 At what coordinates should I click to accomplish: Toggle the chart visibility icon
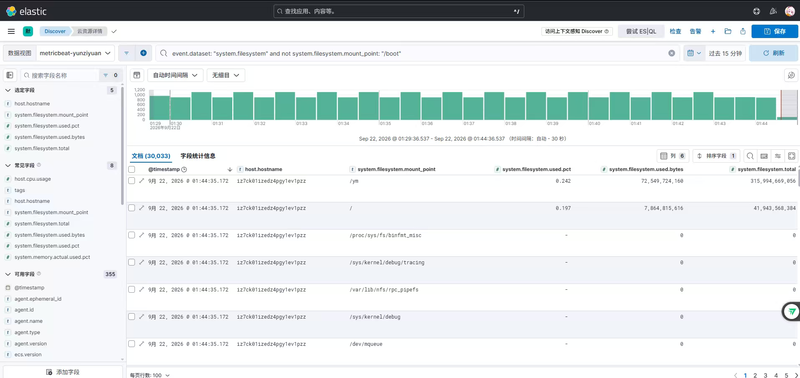pos(137,75)
